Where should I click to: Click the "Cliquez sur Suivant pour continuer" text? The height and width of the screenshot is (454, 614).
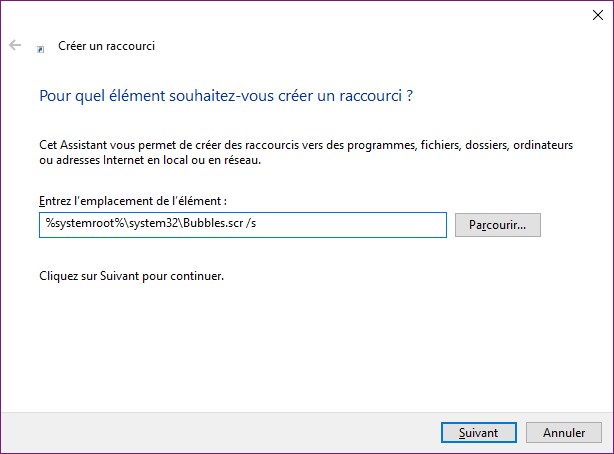[131, 275]
